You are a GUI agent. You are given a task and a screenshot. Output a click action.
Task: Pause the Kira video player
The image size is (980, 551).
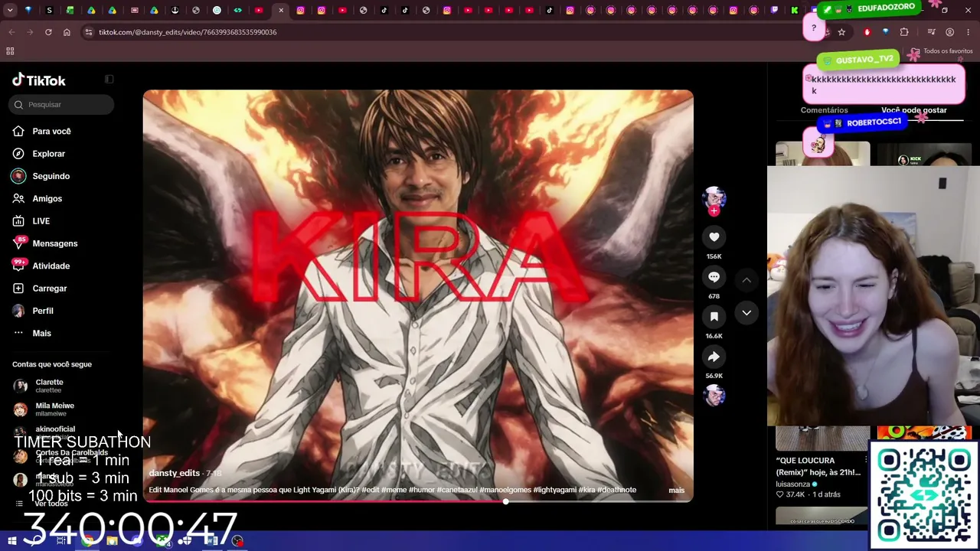(418, 295)
